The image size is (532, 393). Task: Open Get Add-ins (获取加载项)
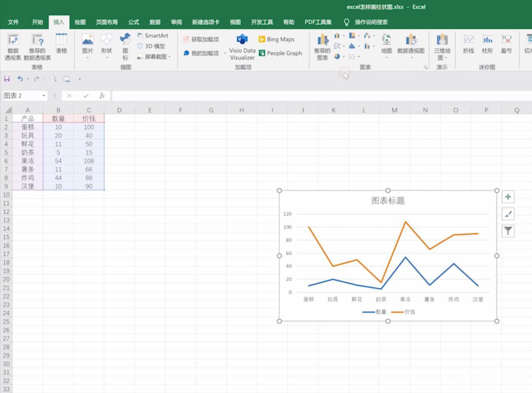pyautogui.click(x=201, y=39)
